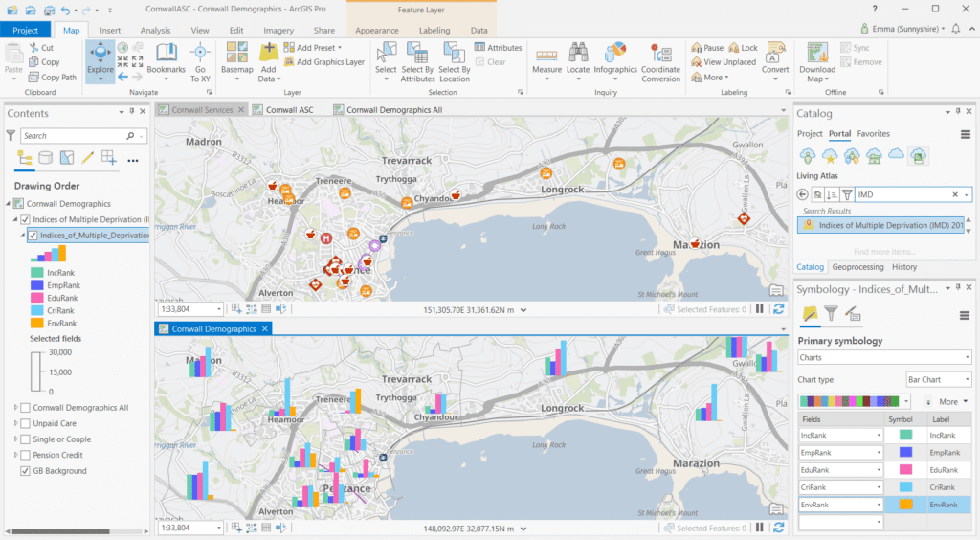Click the Refresh icon in Cornwall Demographics map
Screen dimensions: 980x540
pos(778,528)
